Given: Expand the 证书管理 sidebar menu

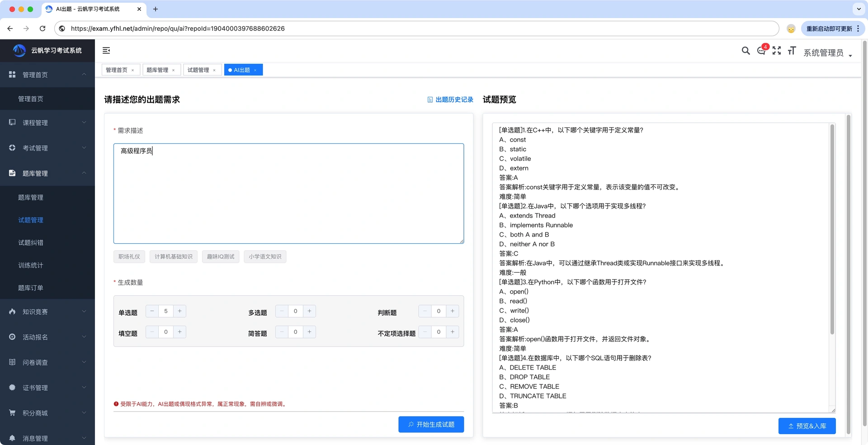Looking at the screenshot, I should (x=47, y=388).
